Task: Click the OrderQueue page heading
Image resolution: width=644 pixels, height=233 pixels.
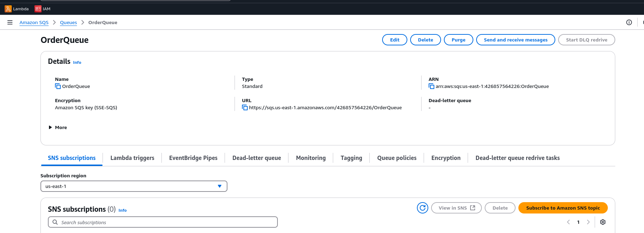Action: (65, 40)
